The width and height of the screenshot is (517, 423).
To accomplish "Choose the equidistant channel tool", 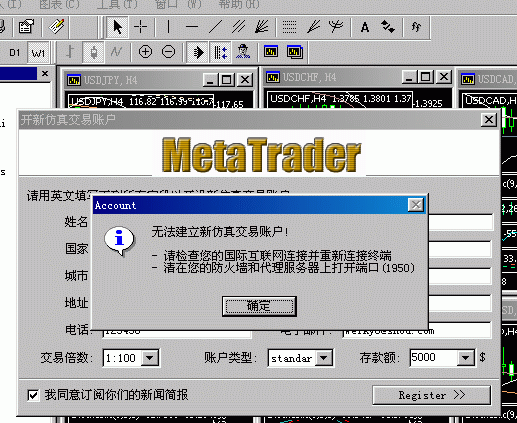I will 238,27.
